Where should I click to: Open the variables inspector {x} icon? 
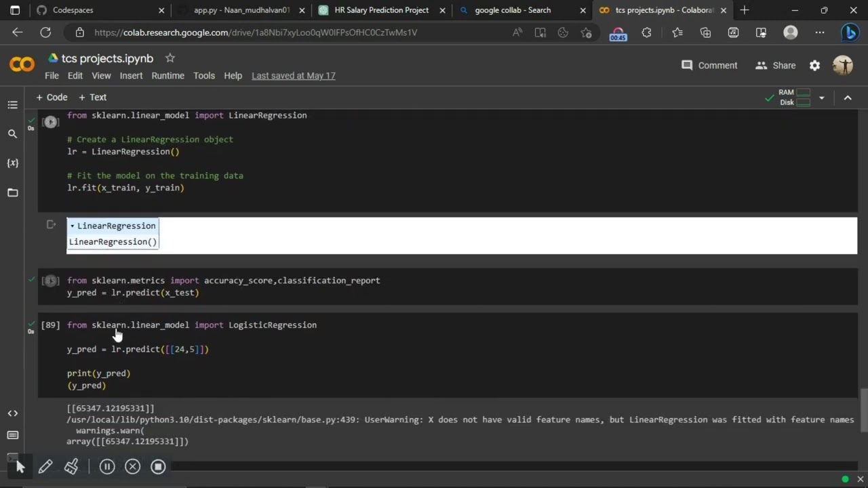12,163
